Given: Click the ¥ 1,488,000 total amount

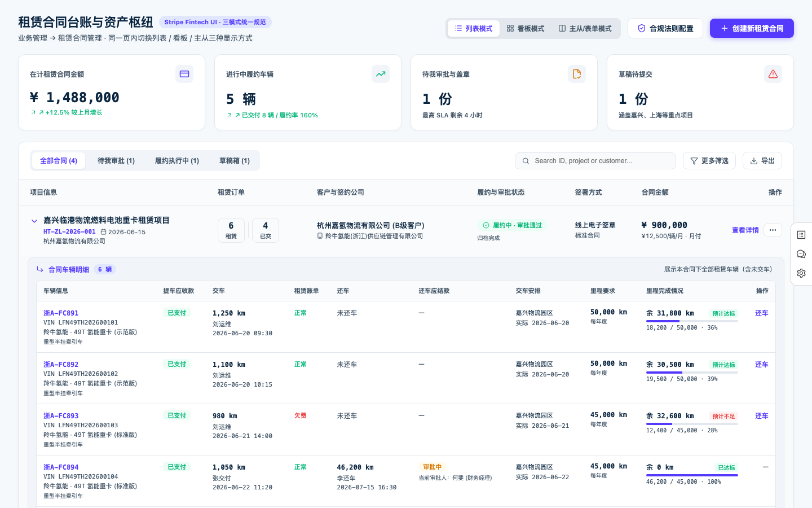Looking at the screenshot, I should 74,98.
